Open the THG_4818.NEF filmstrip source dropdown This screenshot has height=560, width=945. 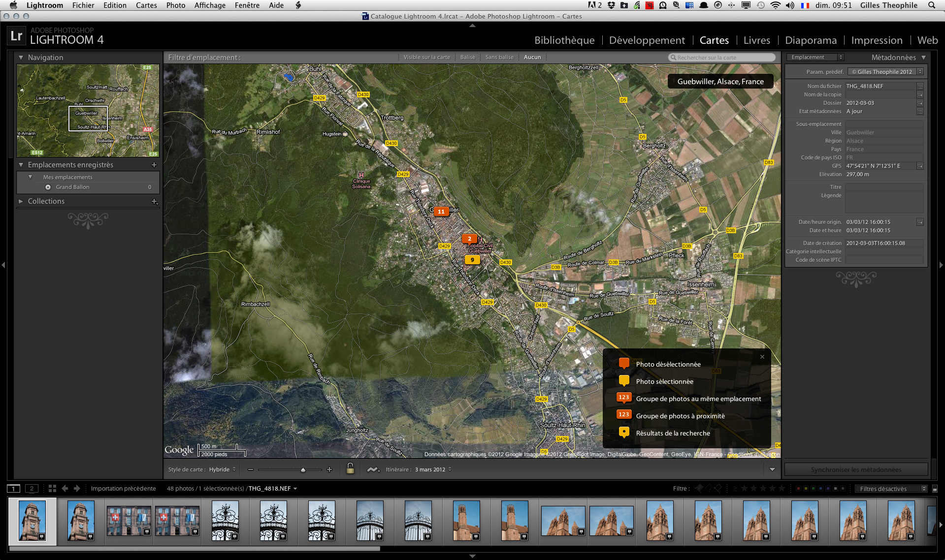tap(273, 489)
